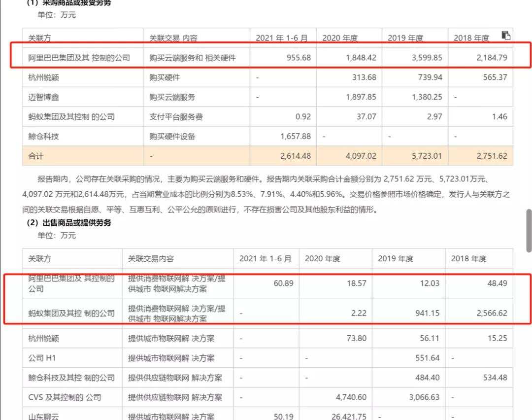Select the value 56.11
This screenshot has height=420, width=532.
coord(430,338)
